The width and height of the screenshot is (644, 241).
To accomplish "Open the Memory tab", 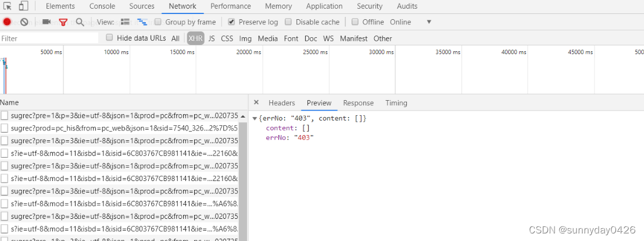I will click(278, 6).
